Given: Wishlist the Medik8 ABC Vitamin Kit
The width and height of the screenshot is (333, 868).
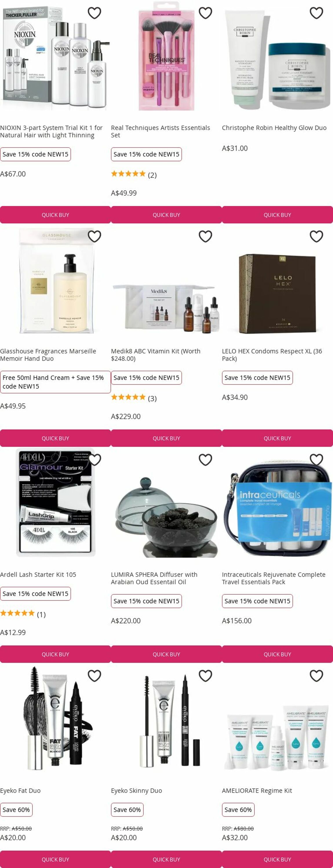Looking at the screenshot, I should coord(205,237).
